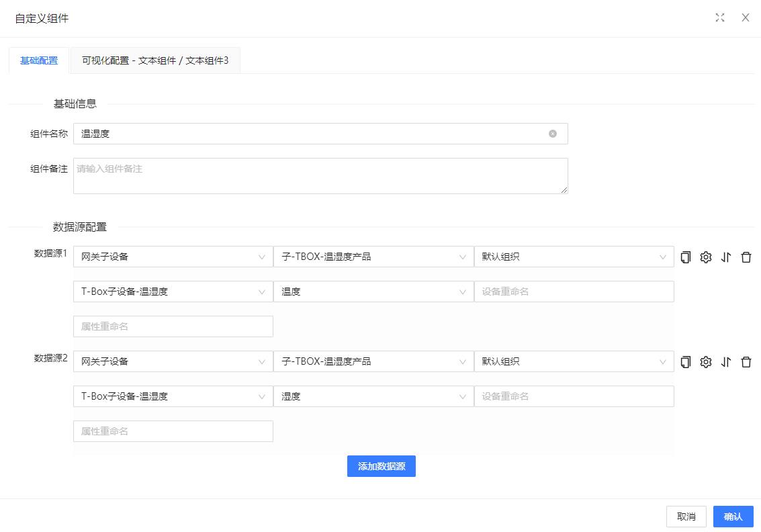Click the 数据源配置 section heading
This screenshot has width=761, height=532.
coord(80,227)
